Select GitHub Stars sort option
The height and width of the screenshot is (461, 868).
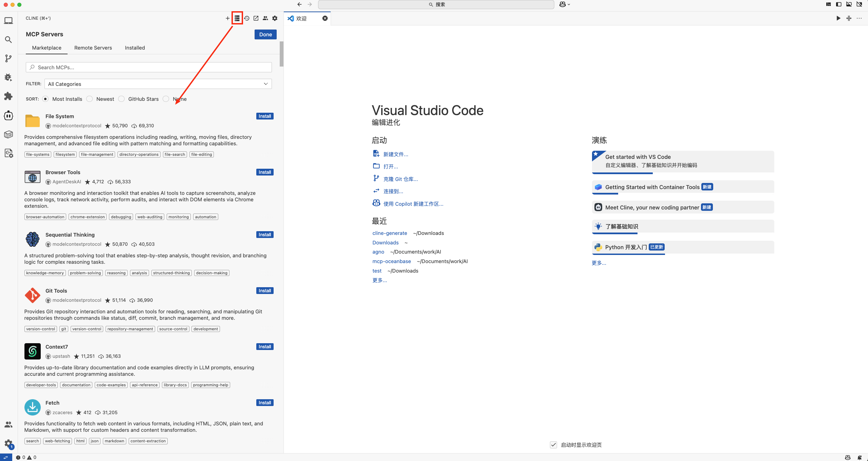(122, 99)
